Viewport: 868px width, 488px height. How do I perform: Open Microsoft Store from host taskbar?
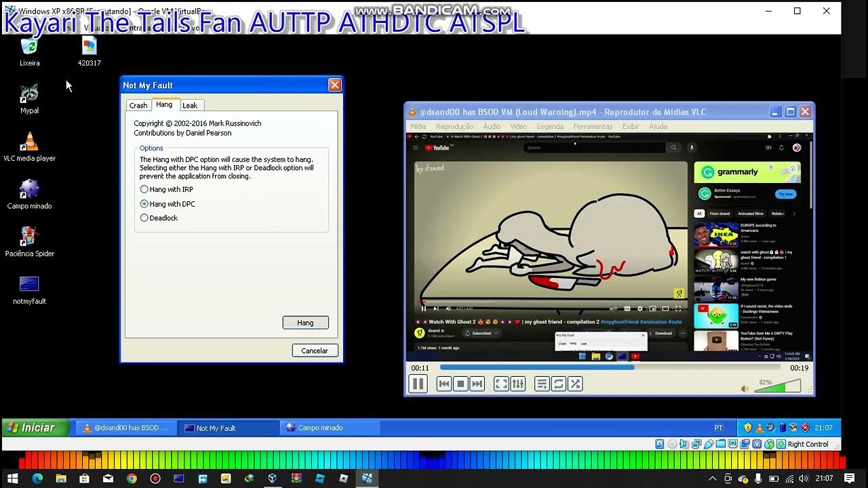point(84,479)
